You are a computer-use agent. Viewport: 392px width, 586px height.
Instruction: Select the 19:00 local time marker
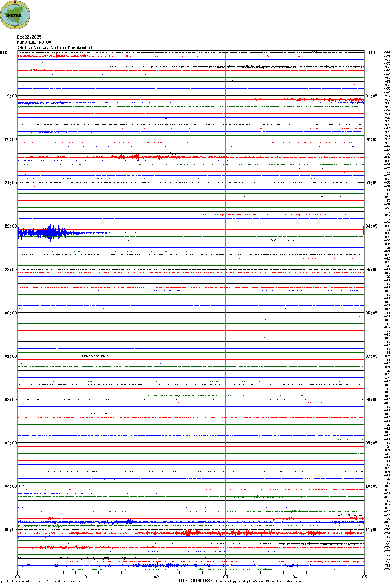point(10,96)
